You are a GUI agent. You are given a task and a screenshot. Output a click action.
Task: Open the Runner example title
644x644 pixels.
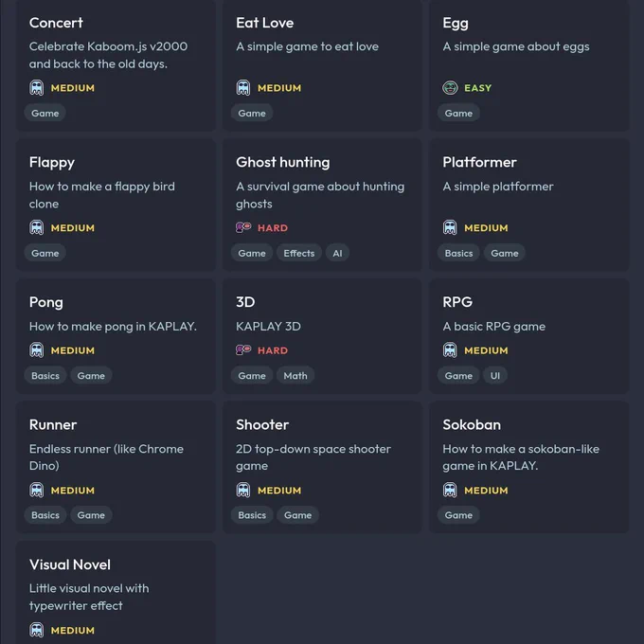(53, 424)
